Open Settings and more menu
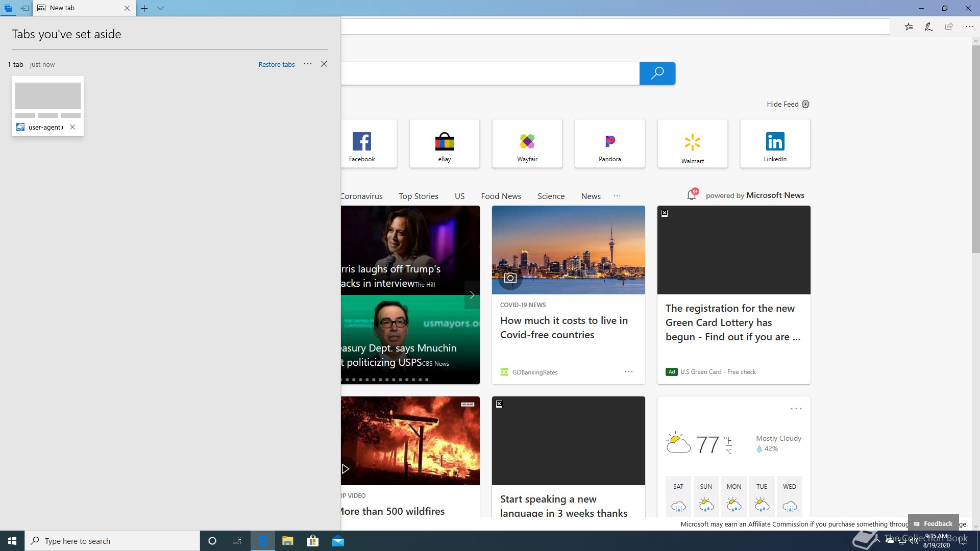980x551 pixels. [969, 27]
